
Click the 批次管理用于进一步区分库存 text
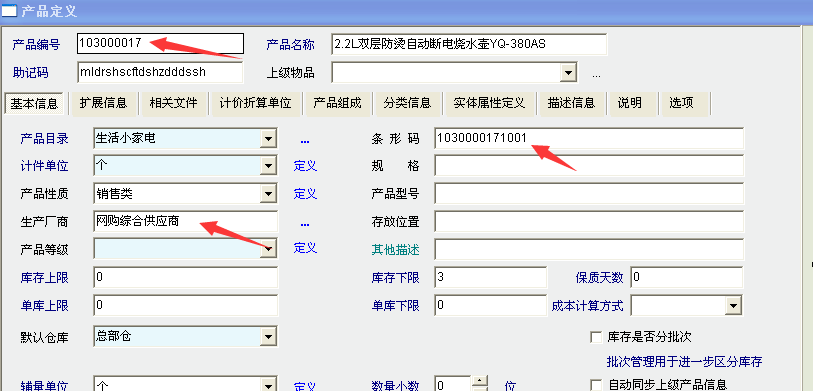[684, 361]
